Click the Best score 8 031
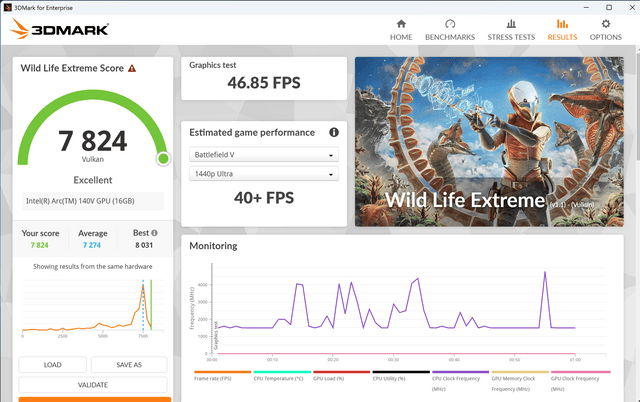 144,245
